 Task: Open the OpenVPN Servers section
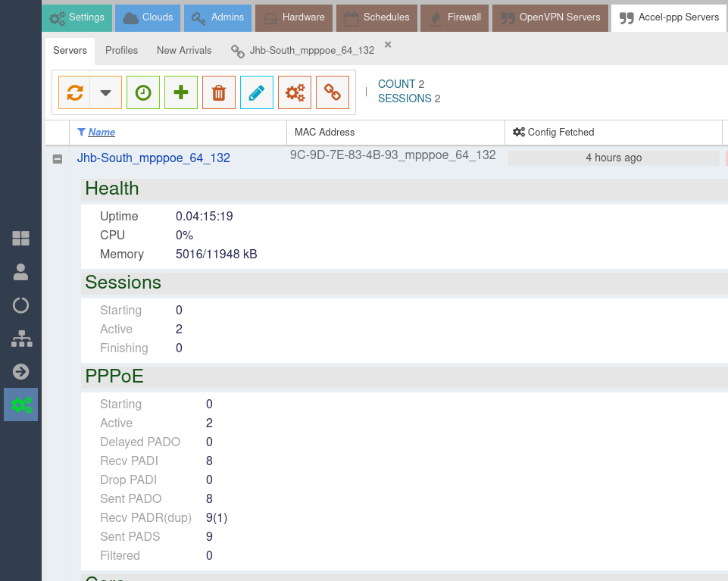[551, 17]
